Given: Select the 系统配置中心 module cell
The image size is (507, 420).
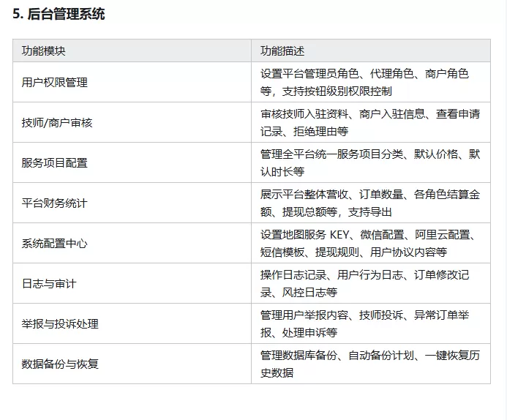Looking at the screenshot, I should [x=55, y=243].
